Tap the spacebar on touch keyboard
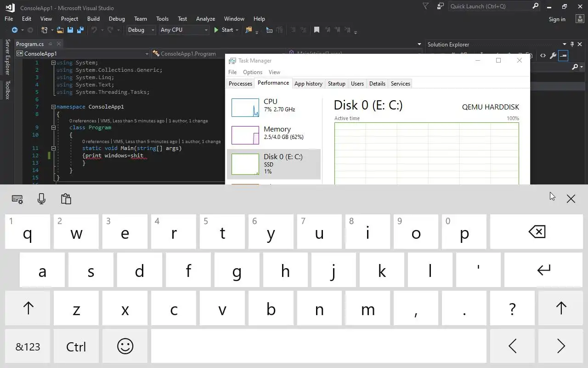Screen dimensions: 588x368 [x=319, y=346]
